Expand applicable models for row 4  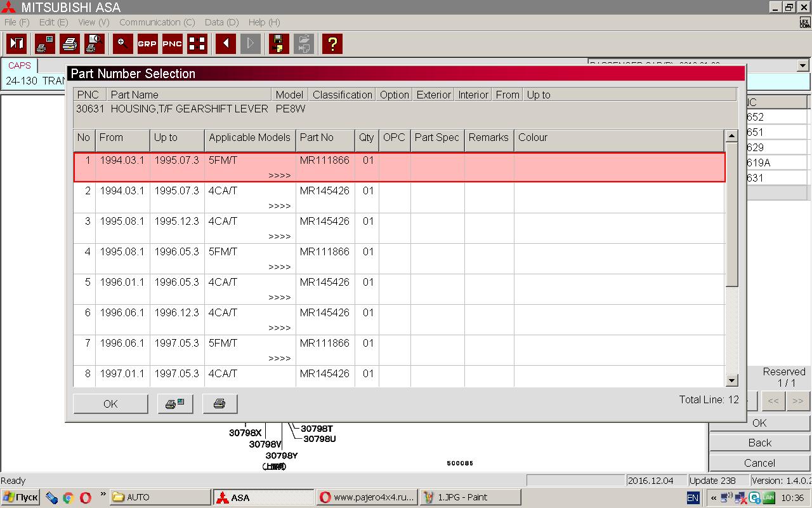click(x=279, y=267)
